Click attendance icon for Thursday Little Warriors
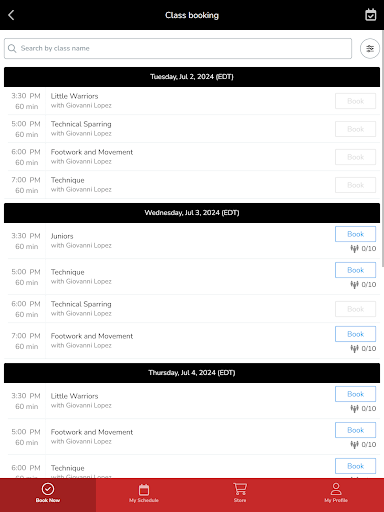Viewport: 384px width, 512px height. tap(354, 408)
